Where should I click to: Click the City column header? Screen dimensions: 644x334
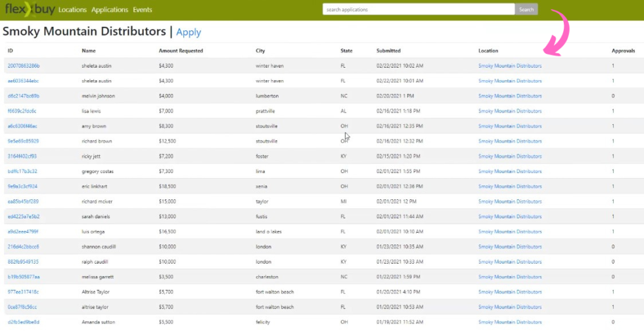pos(260,51)
